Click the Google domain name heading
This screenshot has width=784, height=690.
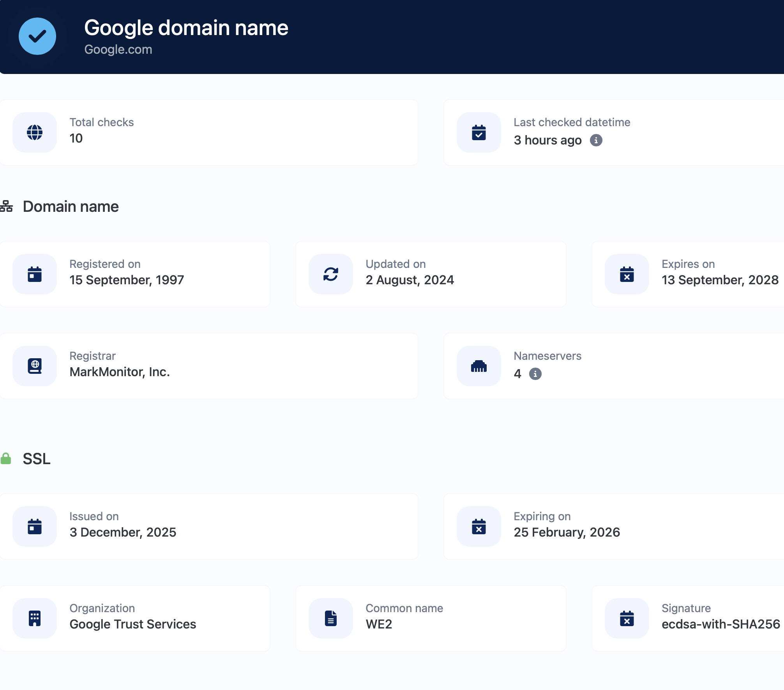pos(186,28)
